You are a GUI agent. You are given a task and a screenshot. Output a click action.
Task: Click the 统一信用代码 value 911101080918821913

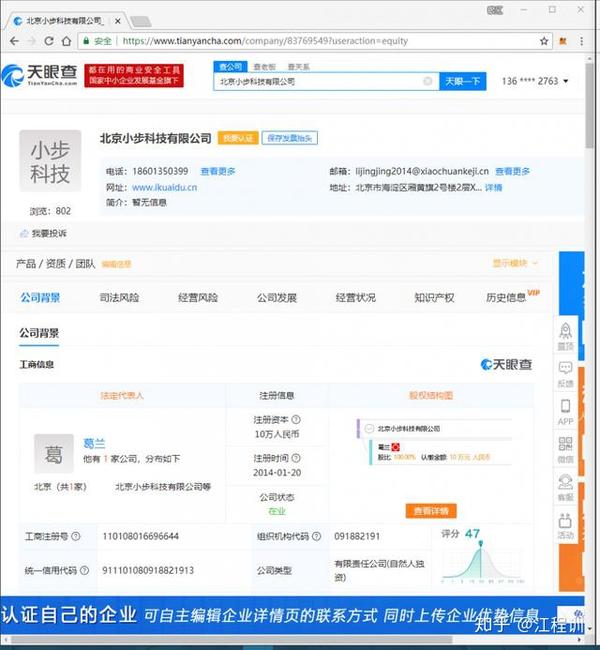tap(148, 570)
